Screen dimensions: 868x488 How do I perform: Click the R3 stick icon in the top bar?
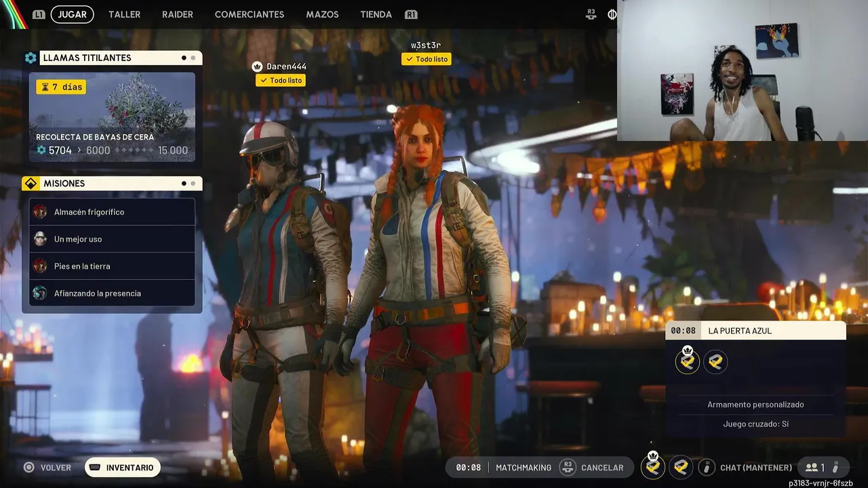(x=591, y=14)
